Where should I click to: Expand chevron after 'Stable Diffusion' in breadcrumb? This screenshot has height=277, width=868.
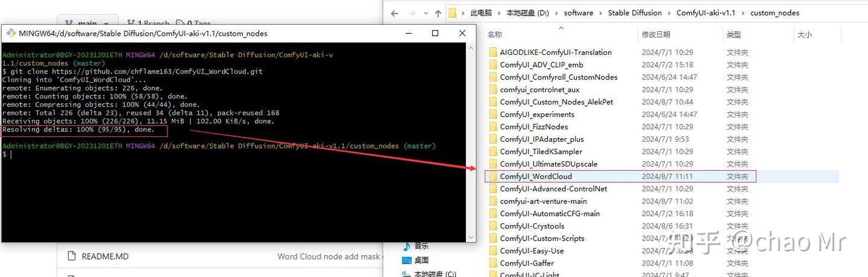click(x=669, y=13)
